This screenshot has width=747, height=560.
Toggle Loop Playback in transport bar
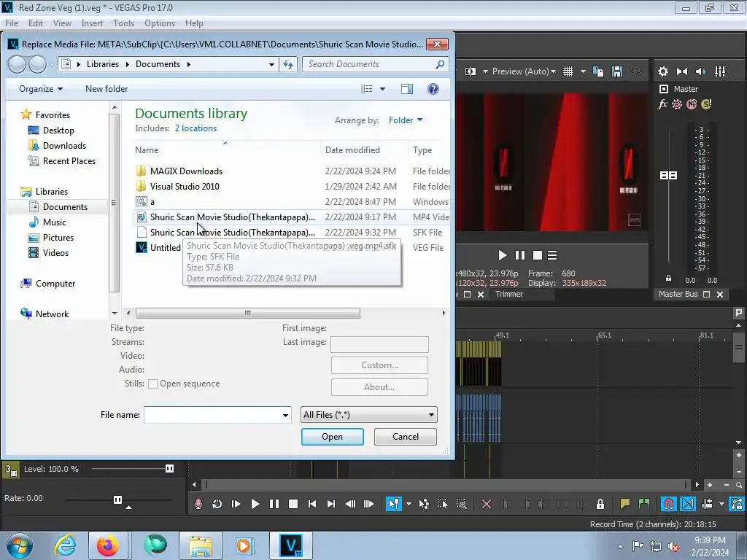coord(217,504)
